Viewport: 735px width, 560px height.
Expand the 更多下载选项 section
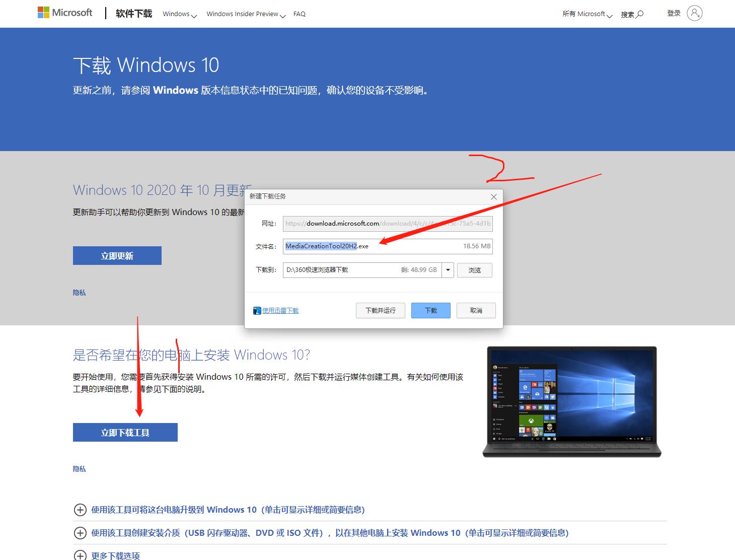click(x=107, y=555)
